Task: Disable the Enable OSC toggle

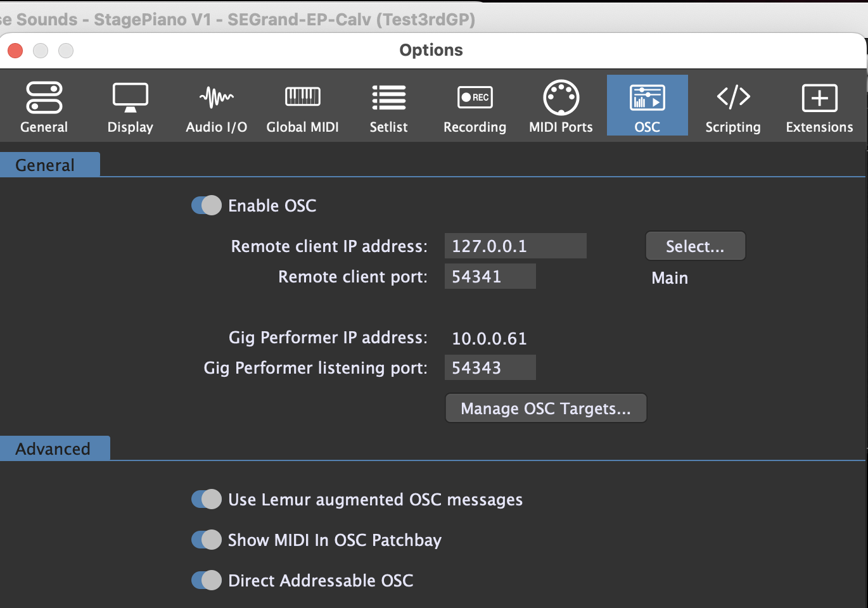Action: [x=207, y=205]
